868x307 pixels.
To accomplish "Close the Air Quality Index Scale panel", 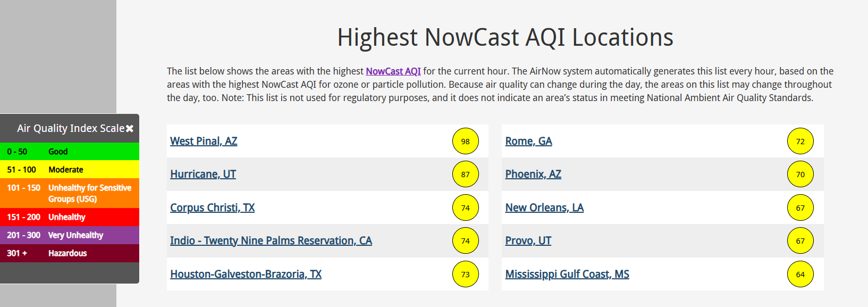I will pos(130,129).
